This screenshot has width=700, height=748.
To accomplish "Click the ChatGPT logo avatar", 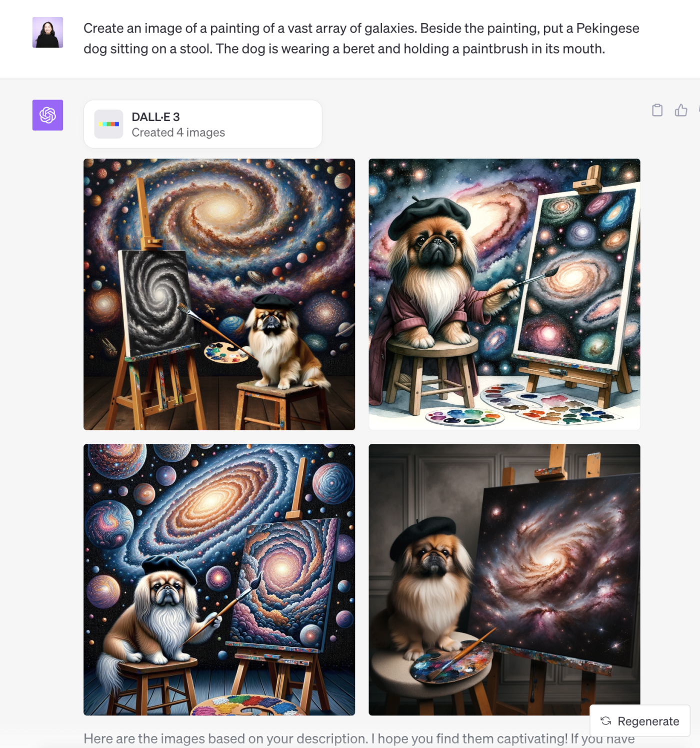I will (47, 115).
